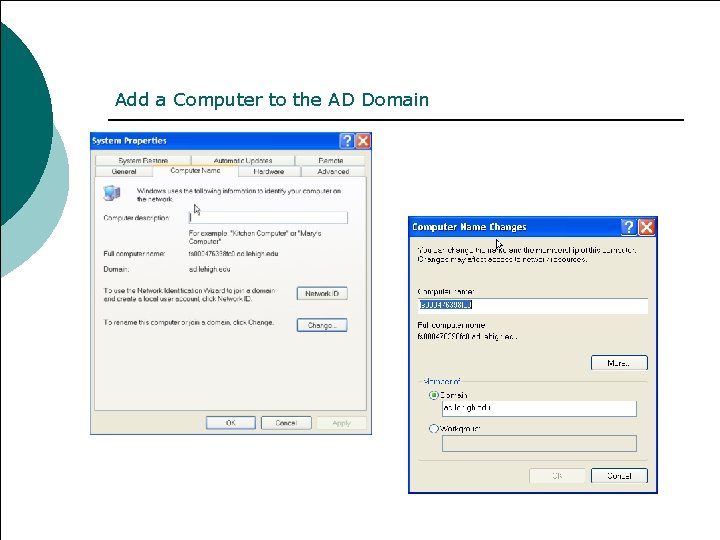Click the More... button

(619, 363)
